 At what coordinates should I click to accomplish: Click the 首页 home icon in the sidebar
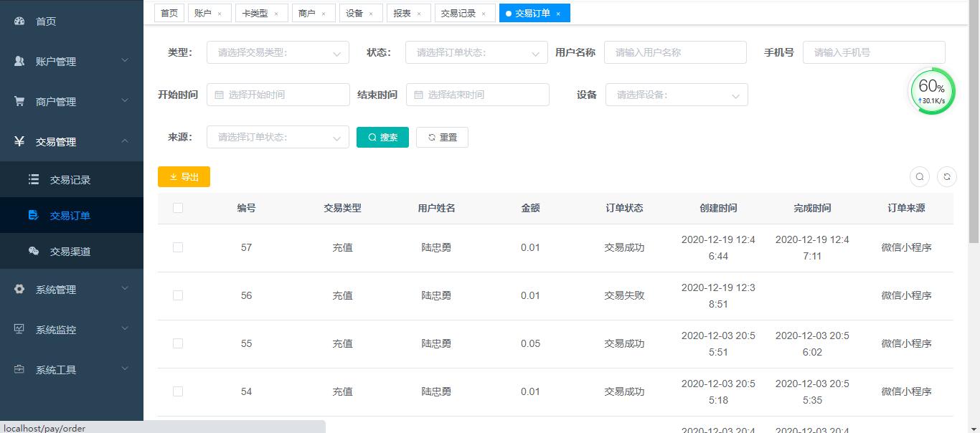click(19, 21)
